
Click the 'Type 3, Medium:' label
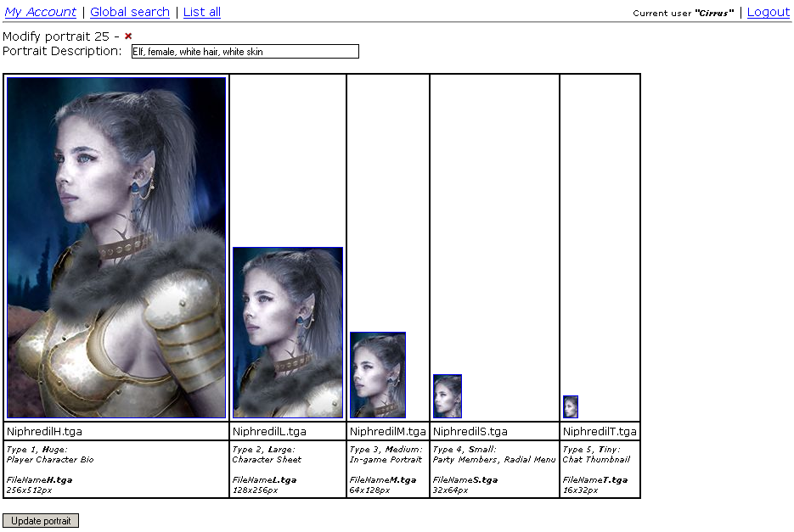tap(386, 450)
